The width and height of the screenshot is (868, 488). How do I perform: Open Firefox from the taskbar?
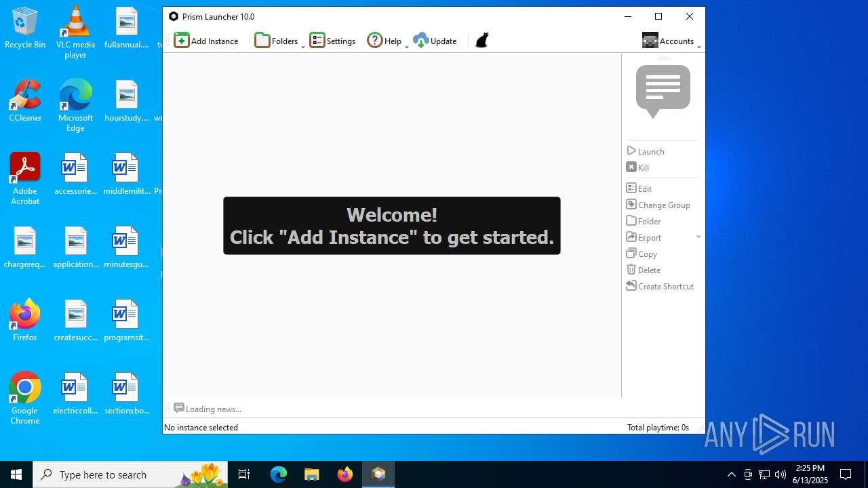[x=345, y=474]
